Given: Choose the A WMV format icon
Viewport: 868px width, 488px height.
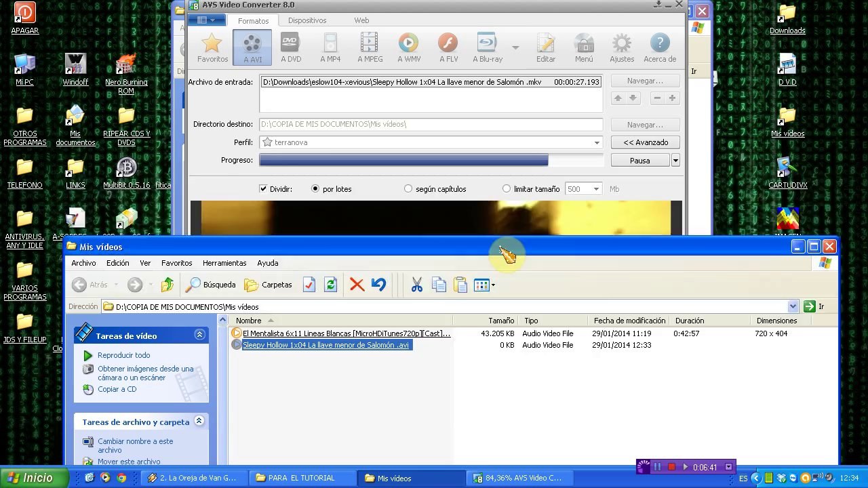Looking at the screenshot, I should tap(409, 47).
